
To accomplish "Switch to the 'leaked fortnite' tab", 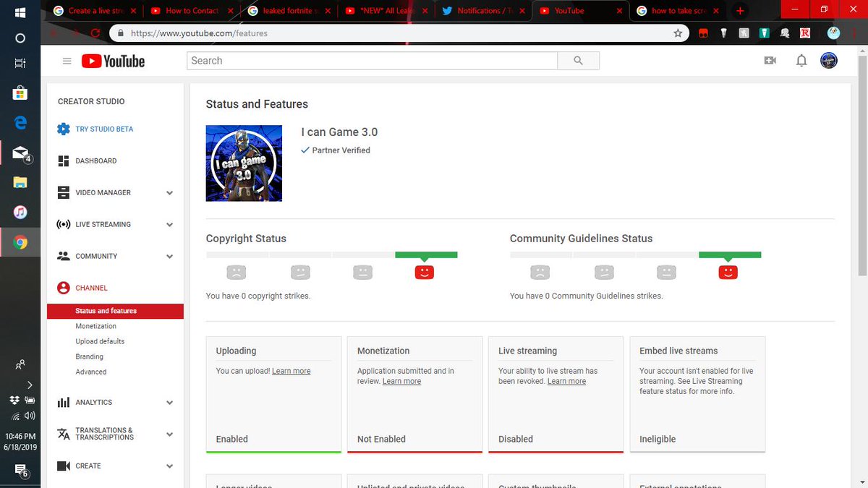I will point(288,11).
